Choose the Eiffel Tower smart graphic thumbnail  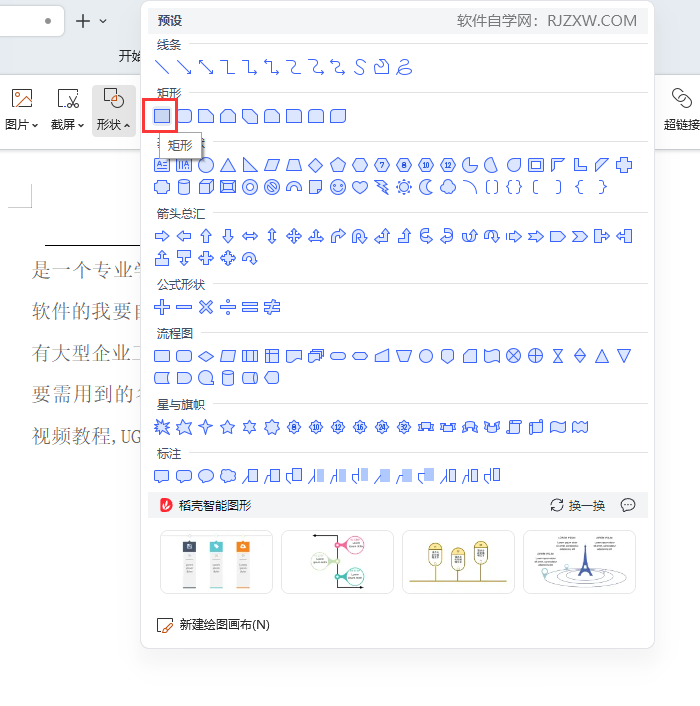pos(579,562)
